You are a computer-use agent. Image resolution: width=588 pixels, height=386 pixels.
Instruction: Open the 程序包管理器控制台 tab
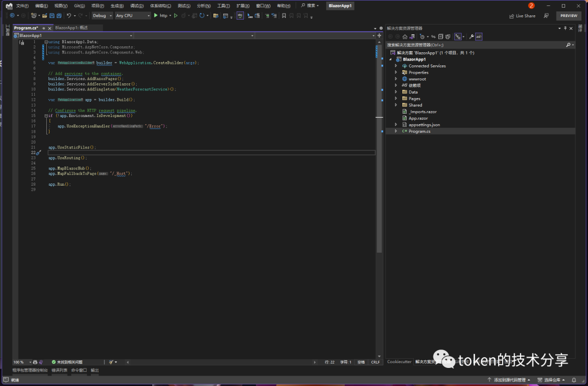coord(30,370)
